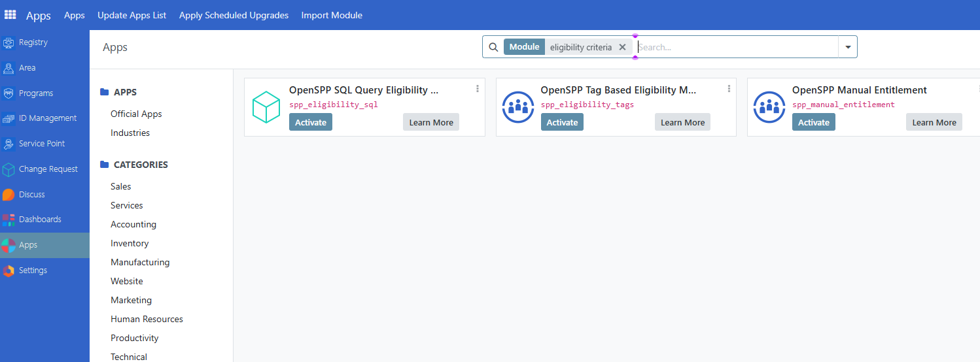Learn More about spp_eligibility_sql
Screen dimensions: 980x362
(x=431, y=122)
